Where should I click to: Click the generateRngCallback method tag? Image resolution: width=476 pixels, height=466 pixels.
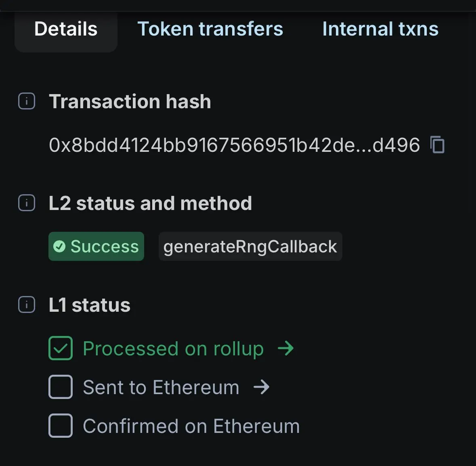click(x=250, y=246)
